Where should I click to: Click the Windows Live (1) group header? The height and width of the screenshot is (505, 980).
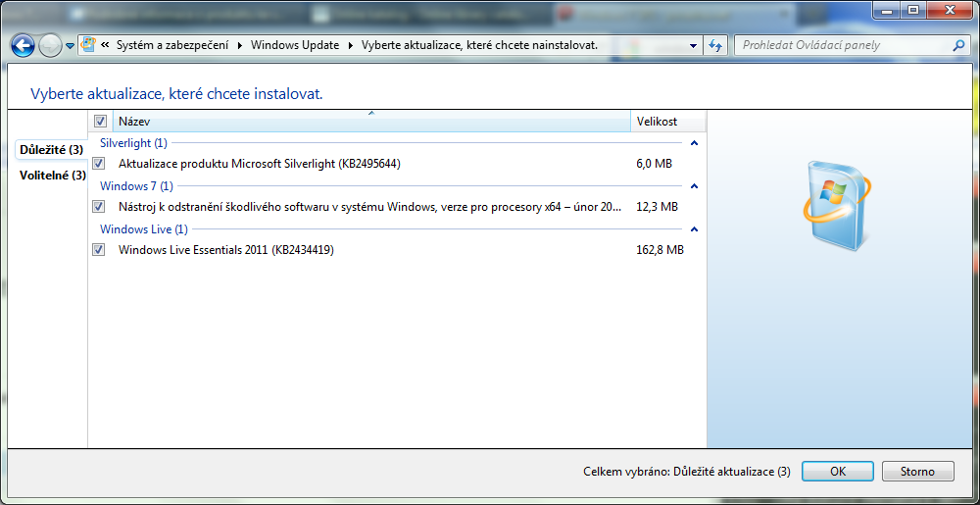[x=144, y=229]
